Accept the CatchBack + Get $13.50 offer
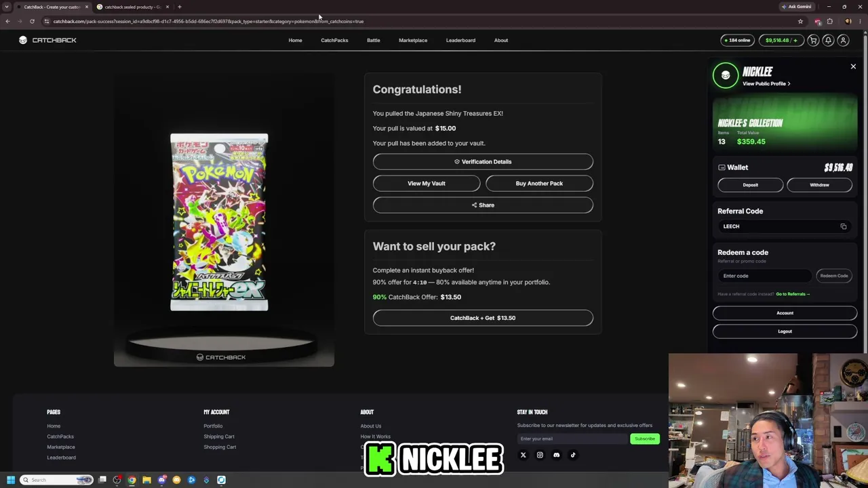Viewport: 868px width, 488px height. click(483, 318)
